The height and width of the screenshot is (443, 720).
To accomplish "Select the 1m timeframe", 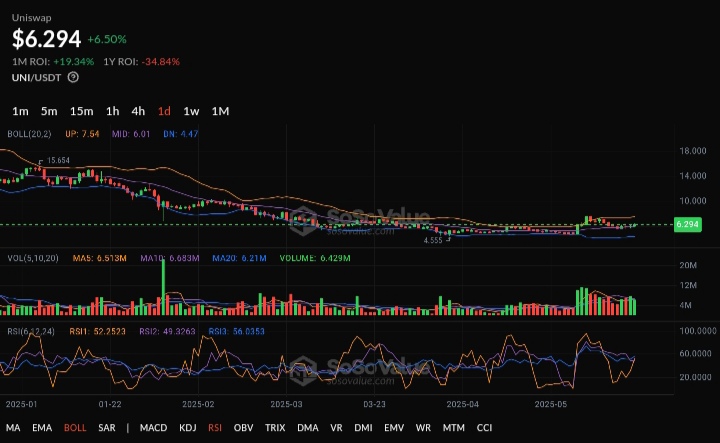I will click(x=20, y=111).
